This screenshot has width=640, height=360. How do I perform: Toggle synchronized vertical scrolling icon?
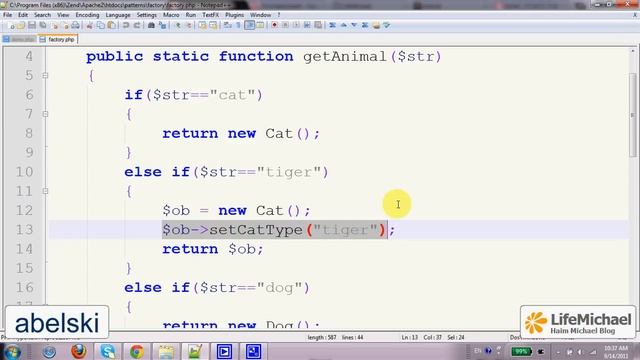(202, 25)
